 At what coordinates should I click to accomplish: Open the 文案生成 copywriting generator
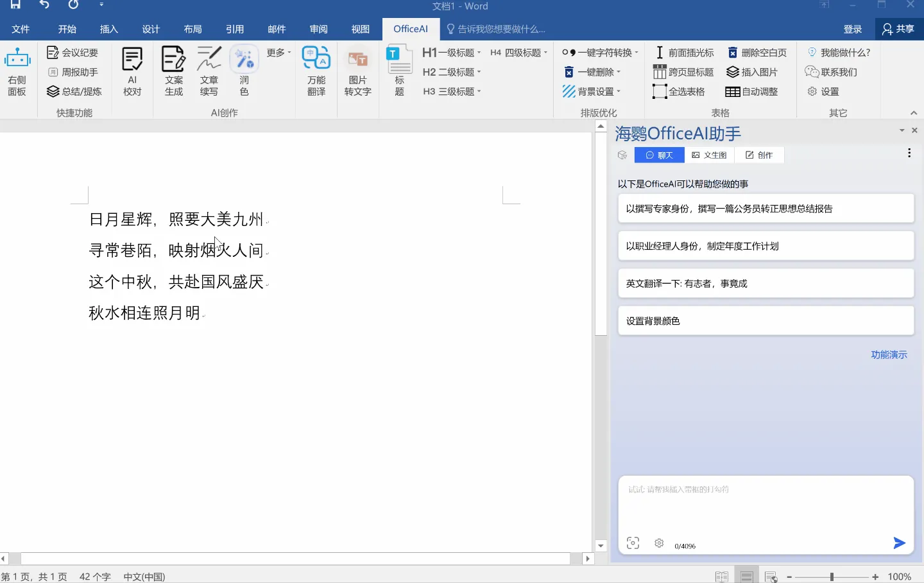click(x=173, y=71)
